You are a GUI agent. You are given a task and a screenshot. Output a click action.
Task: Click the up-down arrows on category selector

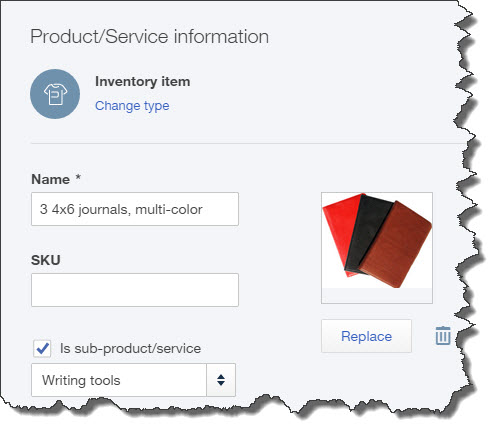coord(221,380)
